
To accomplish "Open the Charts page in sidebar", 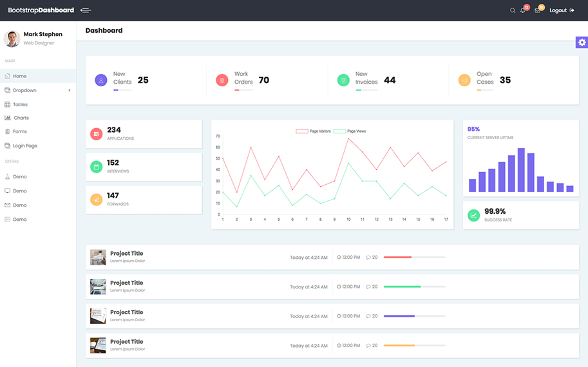I will coord(21,118).
